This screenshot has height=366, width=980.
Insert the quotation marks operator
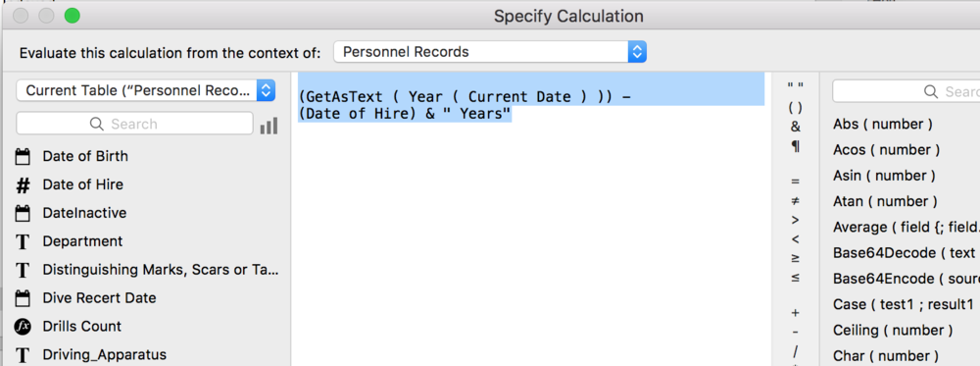tap(795, 87)
